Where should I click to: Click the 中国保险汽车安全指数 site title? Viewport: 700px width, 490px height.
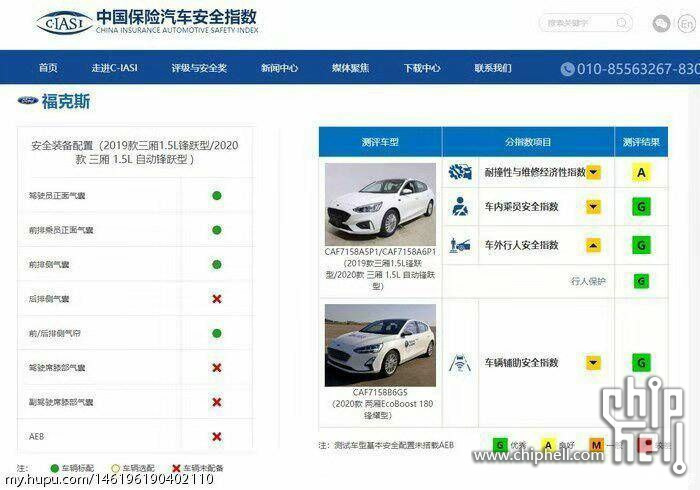pyautogui.click(x=177, y=17)
